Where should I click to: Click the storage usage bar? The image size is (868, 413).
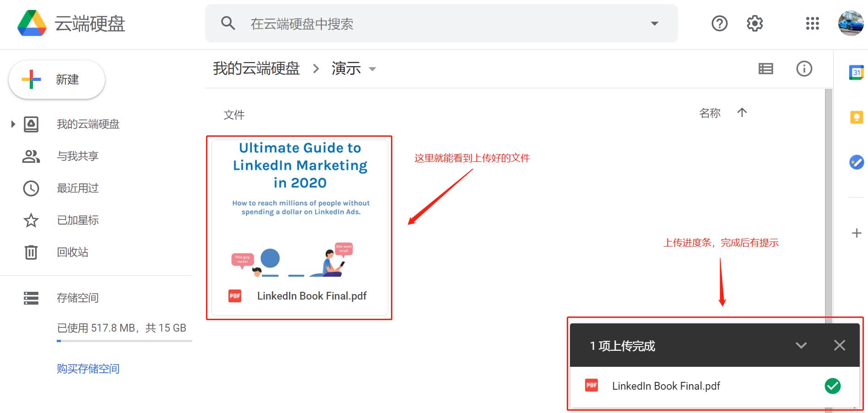[x=125, y=341]
